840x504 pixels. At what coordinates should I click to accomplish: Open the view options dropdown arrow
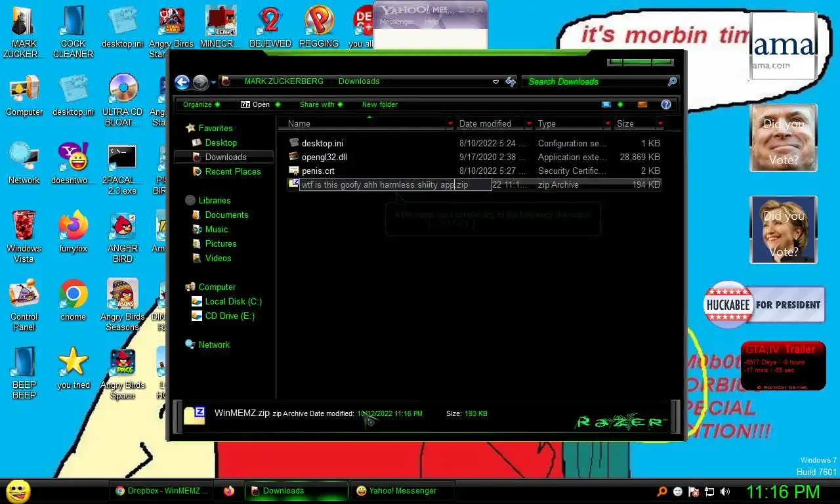(620, 104)
